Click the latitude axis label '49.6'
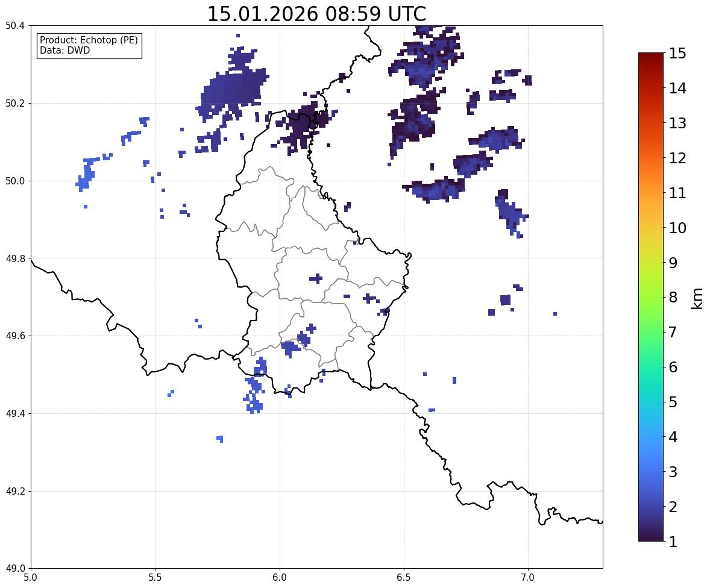The height and width of the screenshot is (588, 710). click(15, 336)
